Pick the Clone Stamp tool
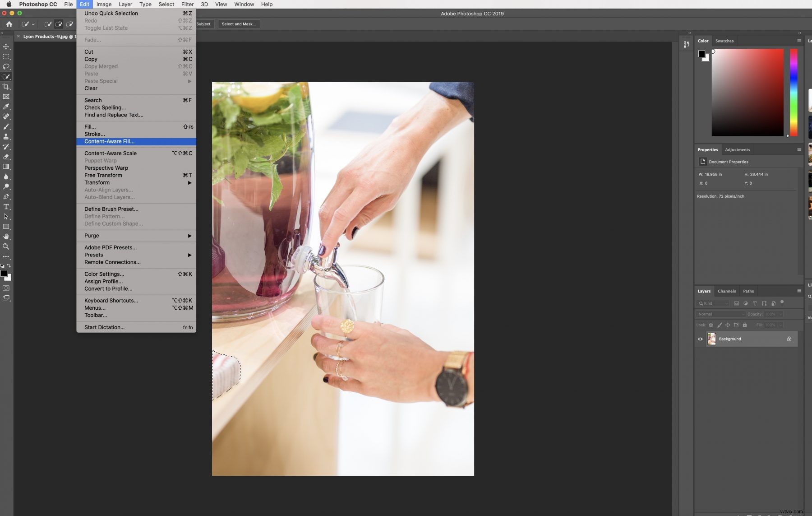Viewport: 812px width, 516px height. pyautogui.click(x=6, y=136)
